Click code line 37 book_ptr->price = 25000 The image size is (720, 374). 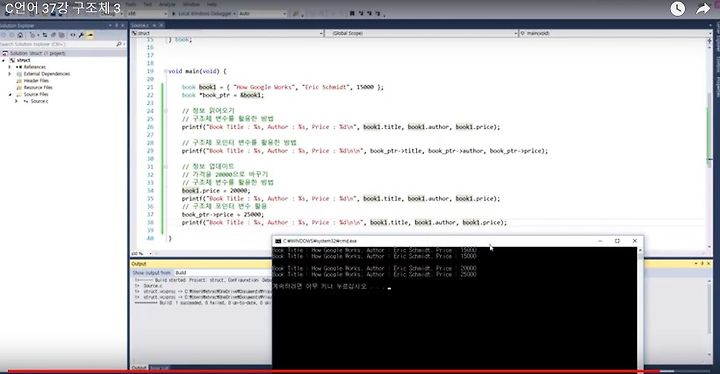[223, 214]
